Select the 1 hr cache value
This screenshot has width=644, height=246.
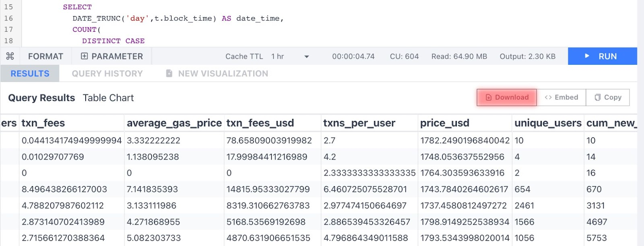[278, 56]
